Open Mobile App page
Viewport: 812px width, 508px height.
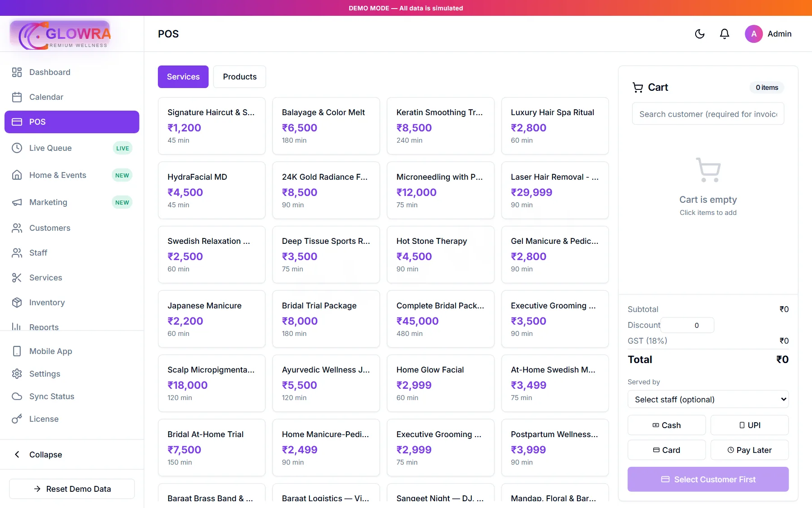pyautogui.click(x=72, y=351)
